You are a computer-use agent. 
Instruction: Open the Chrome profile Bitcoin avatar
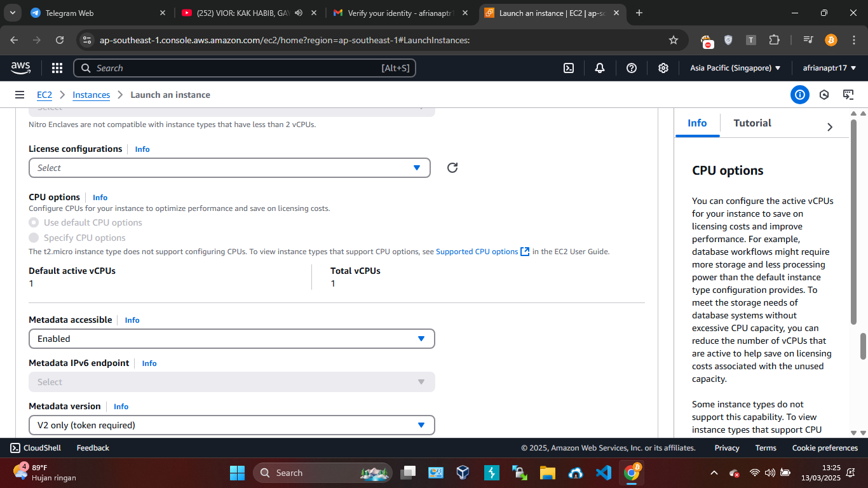click(x=831, y=40)
